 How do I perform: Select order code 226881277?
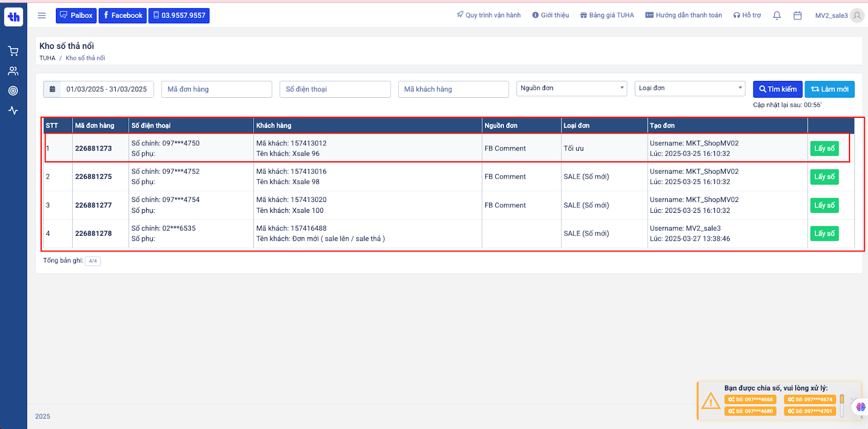(x=93, y=205)
